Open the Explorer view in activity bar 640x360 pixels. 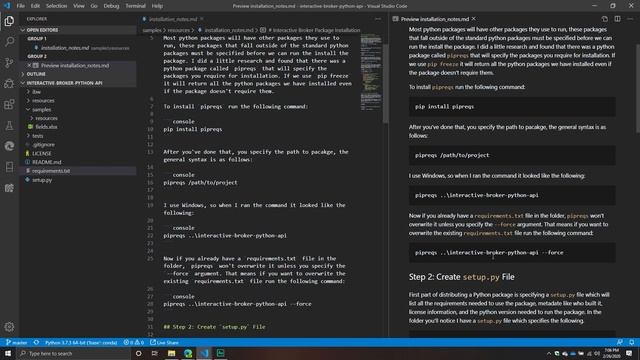pyautogui.click(x=9, y=21)
